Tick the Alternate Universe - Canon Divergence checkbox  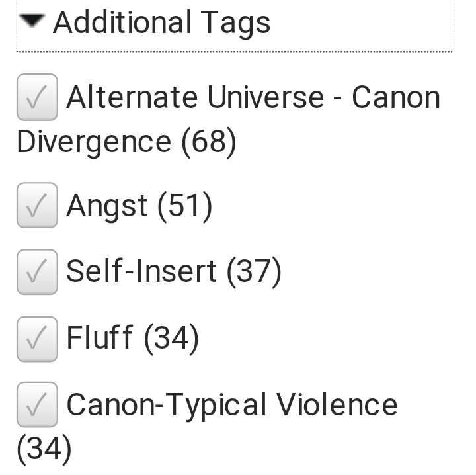pyautogui.click(x=37, y=97)
